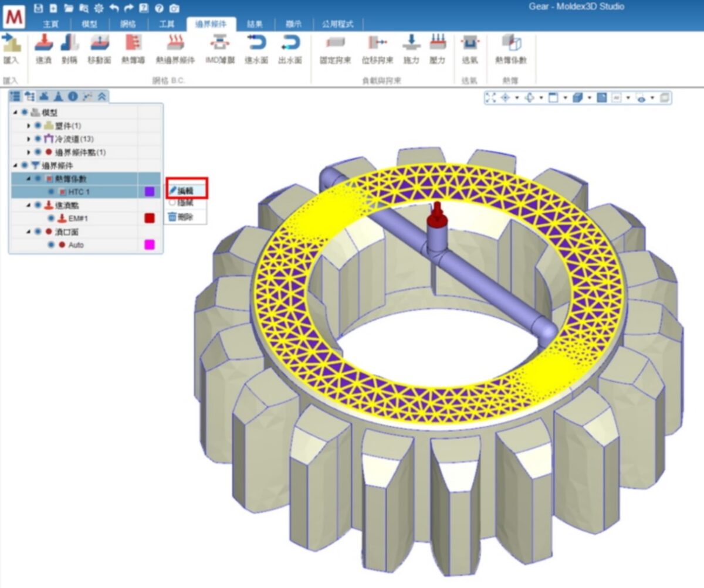This screenshot has height=588, width=704.
Task: Click the purple color swatch for HTC 1
Action: coord(150,192)
